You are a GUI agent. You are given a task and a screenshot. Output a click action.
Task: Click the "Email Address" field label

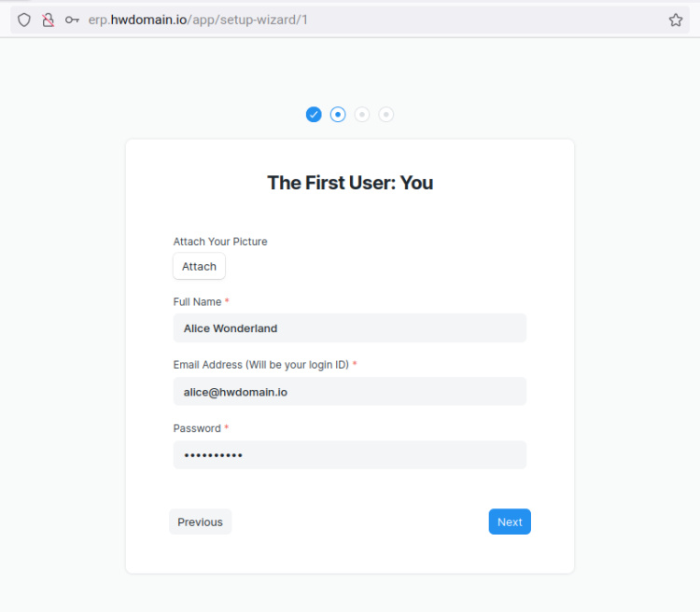tap(260, 365)
